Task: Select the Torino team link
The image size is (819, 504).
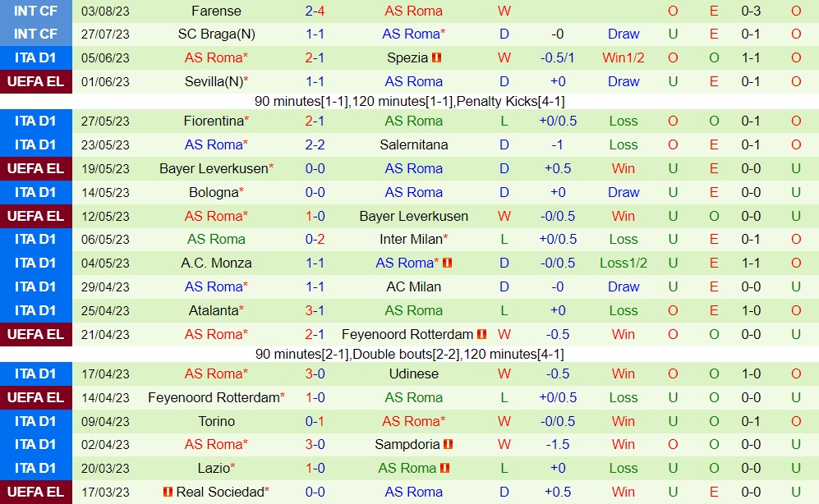Action: pyautogui.click(x=216, y=422)
